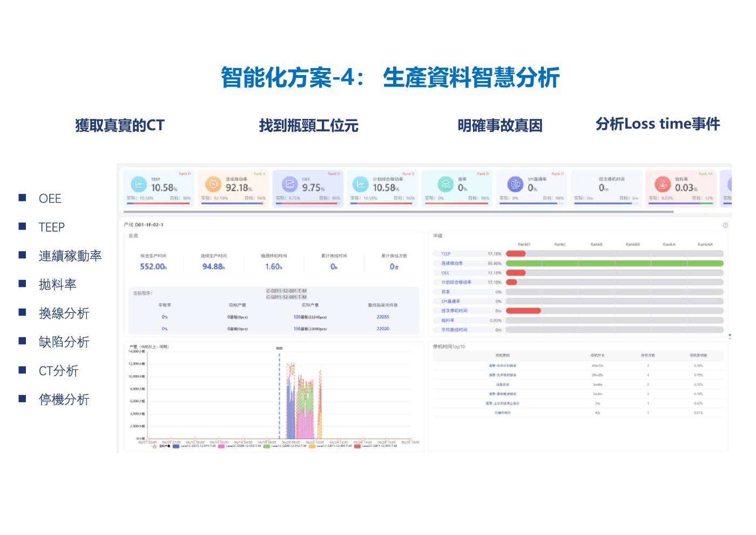Click the red icon on the 0.03% card

pyautogui.click(x=663, y=184)
